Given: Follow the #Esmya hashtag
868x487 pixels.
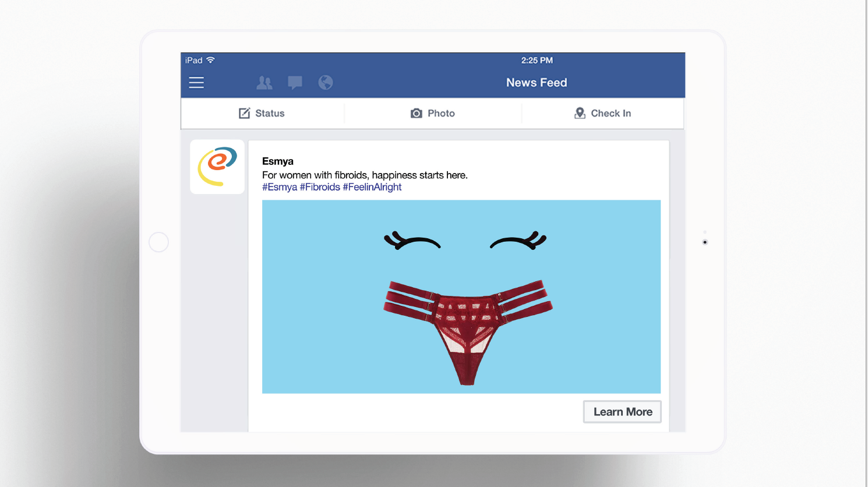Looking at the screenshot, I should pos(280,187).
